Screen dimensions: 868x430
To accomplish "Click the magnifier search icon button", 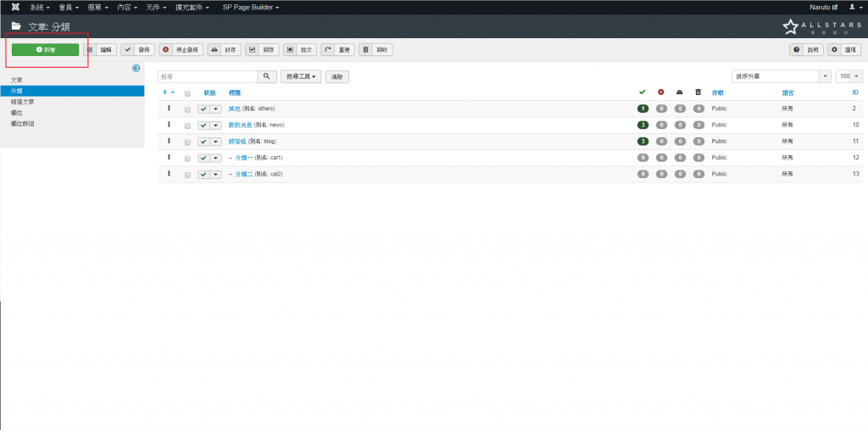I will click(267, 76).
